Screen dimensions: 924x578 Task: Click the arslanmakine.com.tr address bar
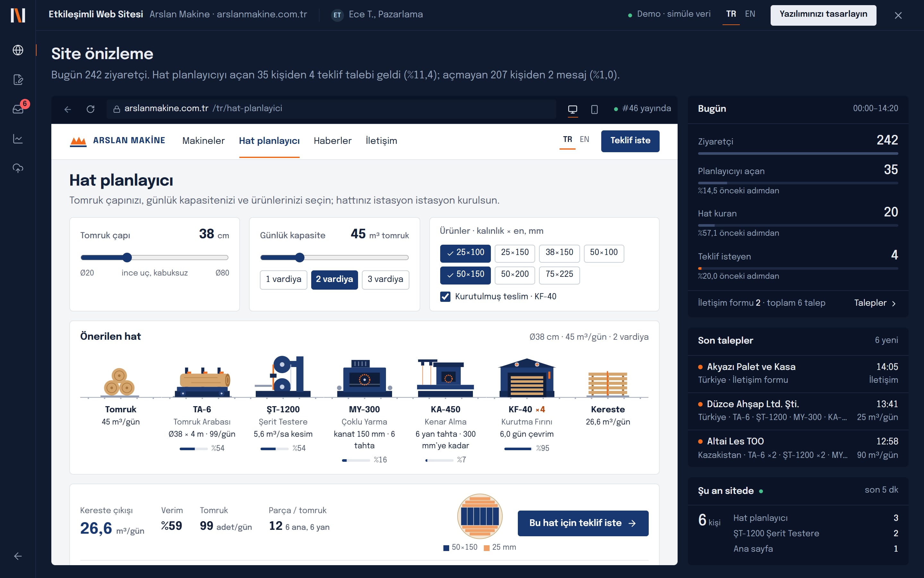tap(331, 109)
